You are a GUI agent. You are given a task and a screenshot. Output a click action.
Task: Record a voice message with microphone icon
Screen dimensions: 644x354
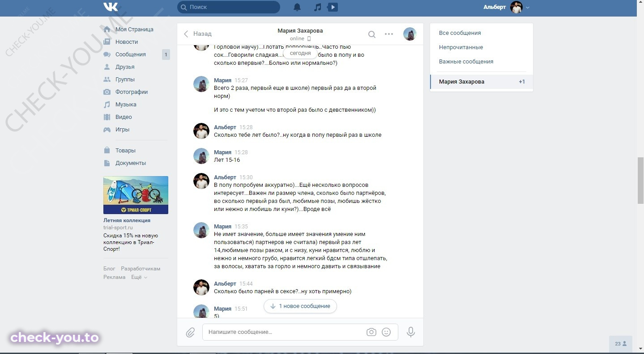point(411,332)
